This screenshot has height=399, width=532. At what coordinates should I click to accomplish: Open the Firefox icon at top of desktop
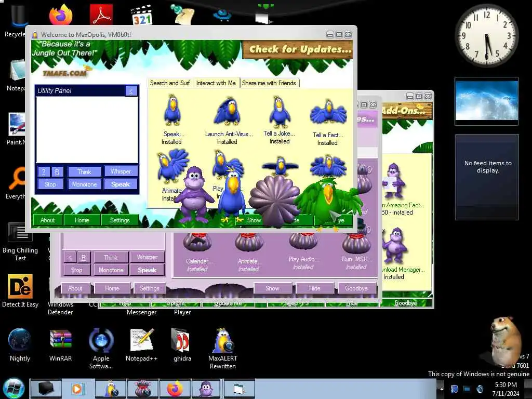click(x=61, y=14)
